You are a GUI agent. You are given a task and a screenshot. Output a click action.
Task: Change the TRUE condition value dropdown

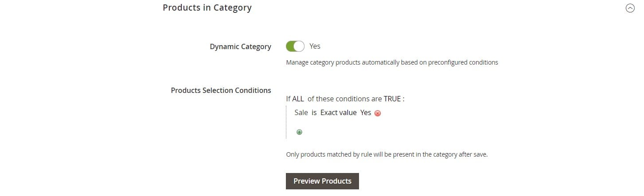pos(392,99)
